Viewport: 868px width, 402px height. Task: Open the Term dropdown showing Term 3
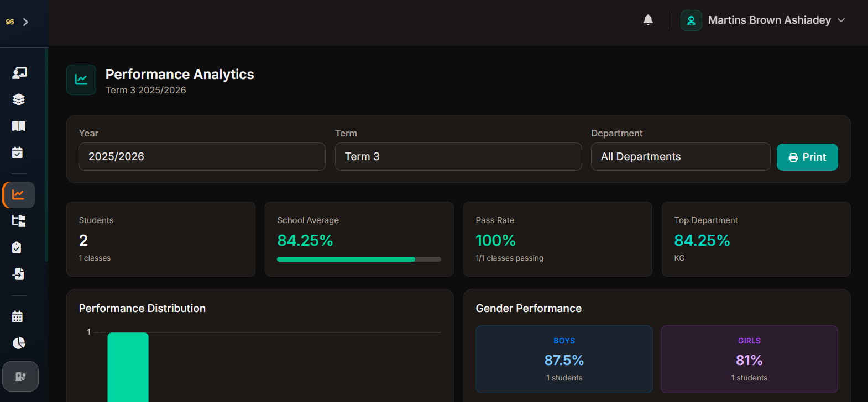[458, 156]
